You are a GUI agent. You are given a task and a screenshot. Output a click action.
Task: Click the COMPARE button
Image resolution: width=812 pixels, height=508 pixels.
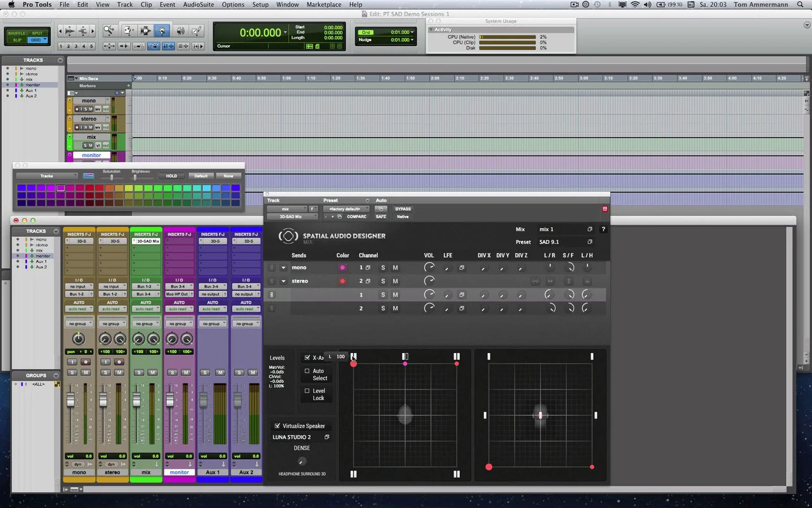[357, 217]
